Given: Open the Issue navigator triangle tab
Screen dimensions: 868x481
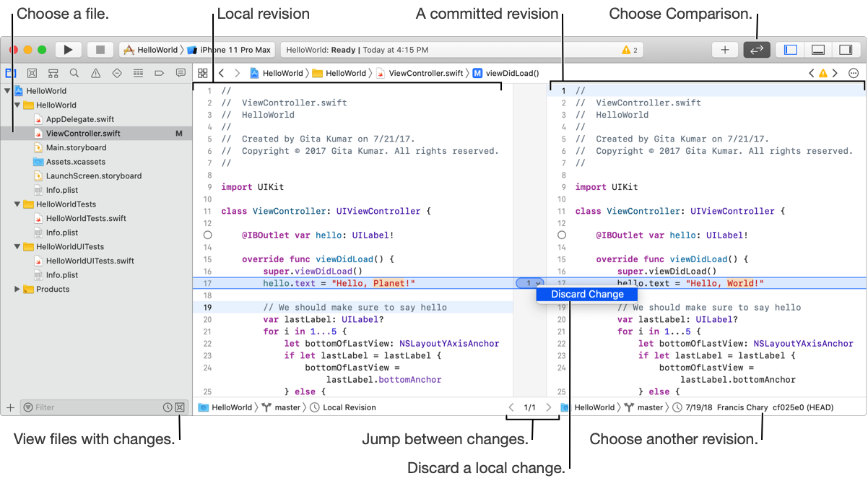Looking at the screenshot, I should (95, 73).
